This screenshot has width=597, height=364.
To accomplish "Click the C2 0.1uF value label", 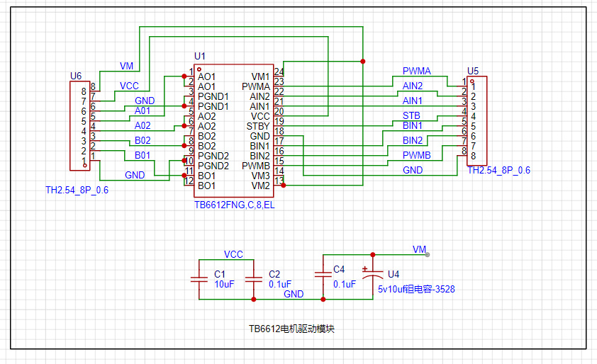I will (280, 284).
